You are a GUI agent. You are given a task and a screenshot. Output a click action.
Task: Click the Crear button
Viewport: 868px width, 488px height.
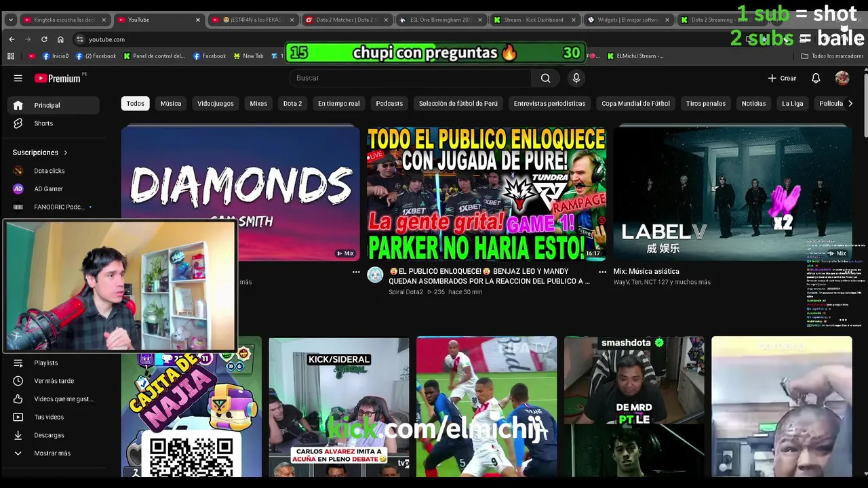click(x=782, y=78)
